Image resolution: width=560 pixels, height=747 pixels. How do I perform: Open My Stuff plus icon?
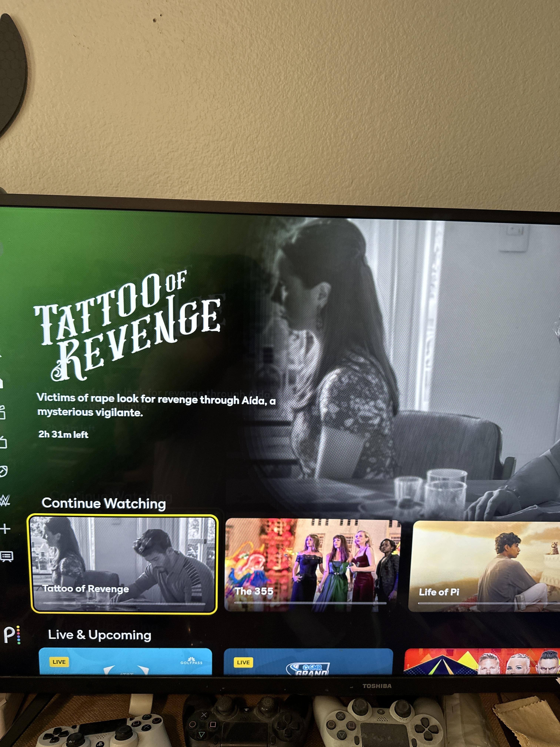click(5, 529)
